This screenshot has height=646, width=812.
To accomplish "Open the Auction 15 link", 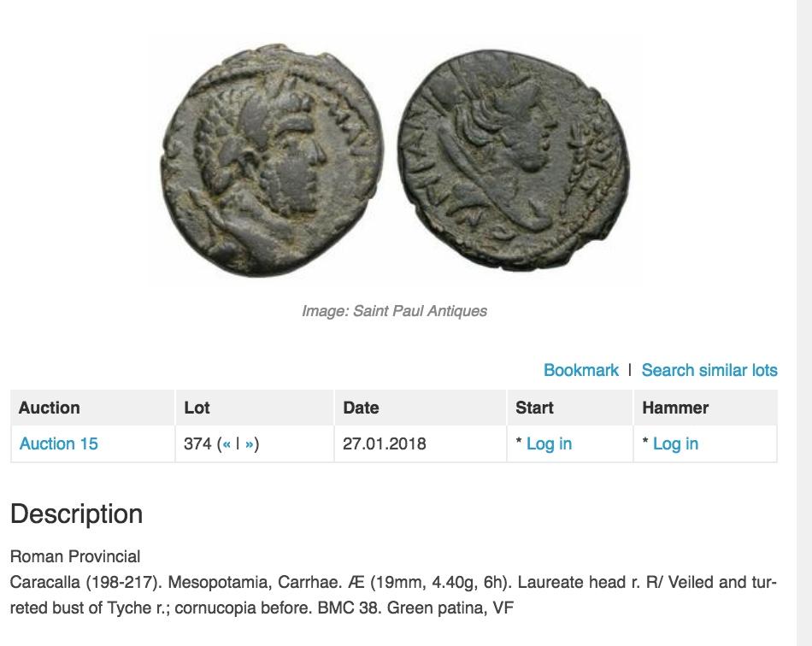I will coord(59,443).
